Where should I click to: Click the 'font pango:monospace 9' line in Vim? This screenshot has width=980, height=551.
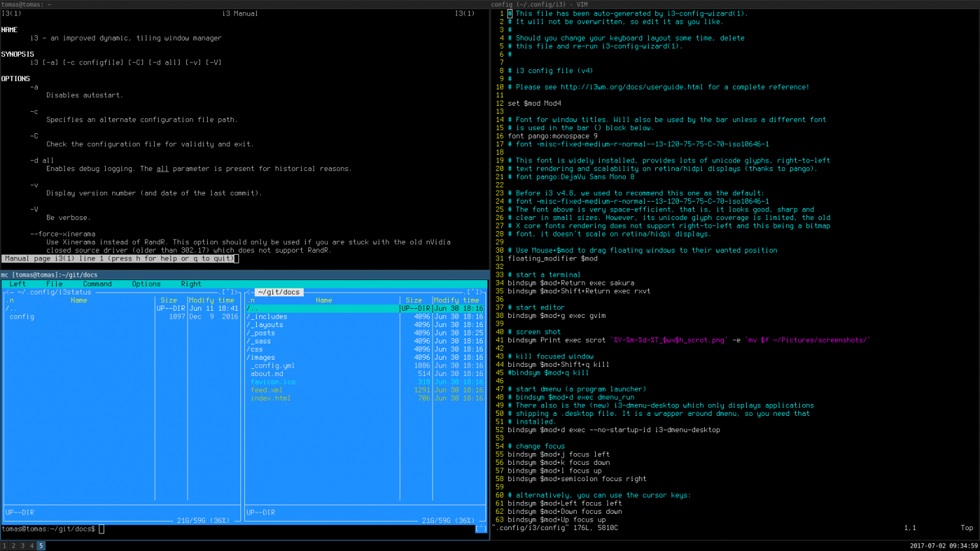point(553,136)
